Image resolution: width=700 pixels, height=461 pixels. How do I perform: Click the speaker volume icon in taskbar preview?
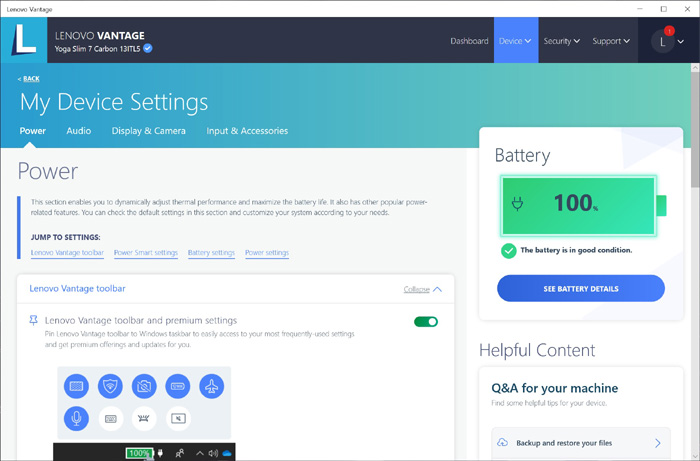point(213,453)
